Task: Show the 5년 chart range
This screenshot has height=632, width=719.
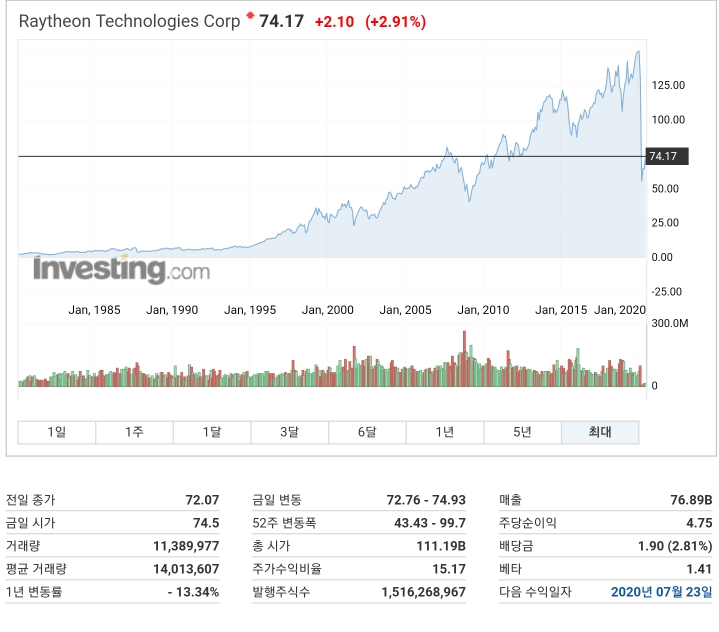Action: coord(522,432)
